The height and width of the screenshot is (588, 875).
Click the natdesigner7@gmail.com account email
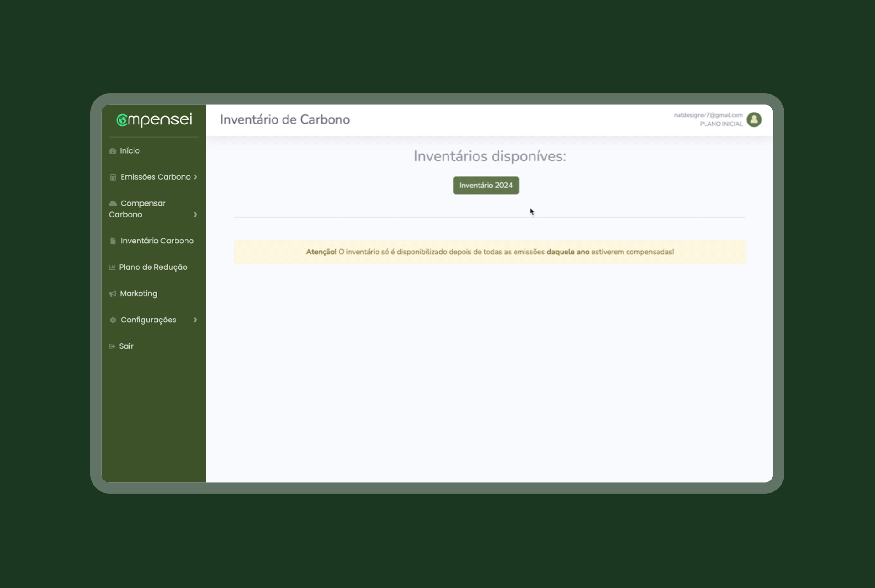(708, 115)
